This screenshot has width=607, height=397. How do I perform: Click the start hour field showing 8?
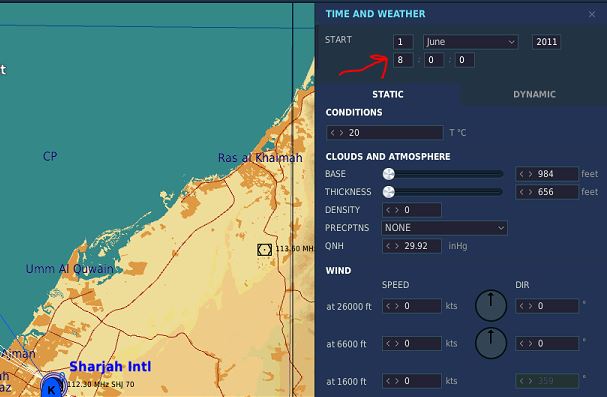coord(403,60)
